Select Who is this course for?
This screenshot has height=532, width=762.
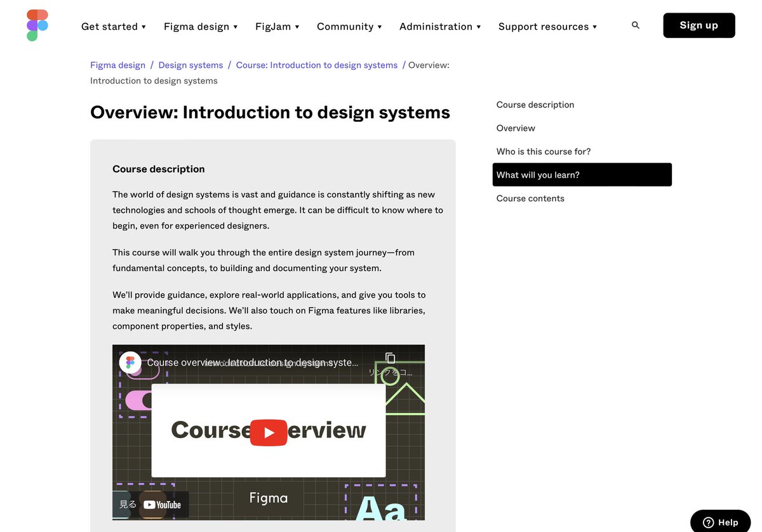tap(544, 152)
